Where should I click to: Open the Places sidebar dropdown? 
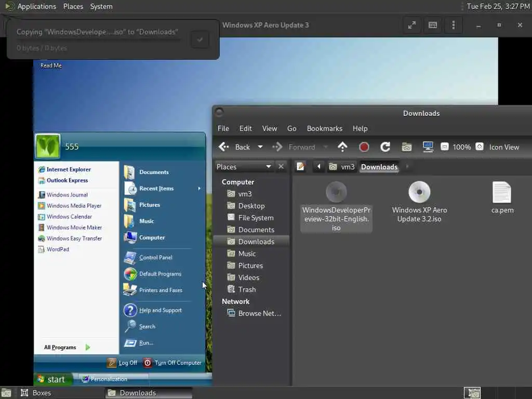pos(244,167)
